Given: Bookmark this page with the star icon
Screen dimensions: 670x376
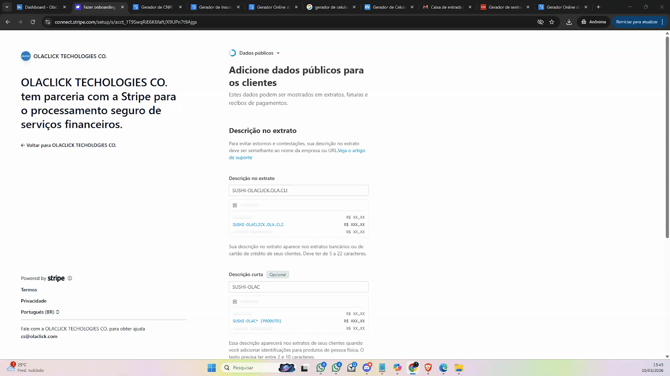Looking at the screenshot, I should point(552,22).
